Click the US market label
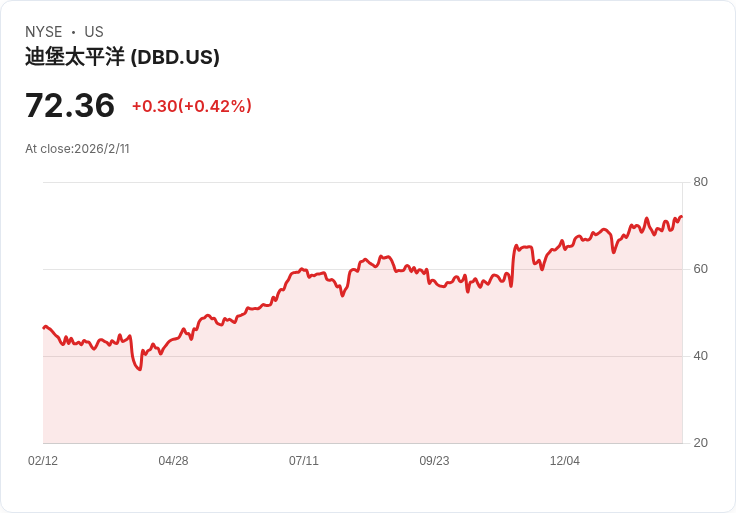The height and width of the screenshot is (513, 736). pos(94,32)
